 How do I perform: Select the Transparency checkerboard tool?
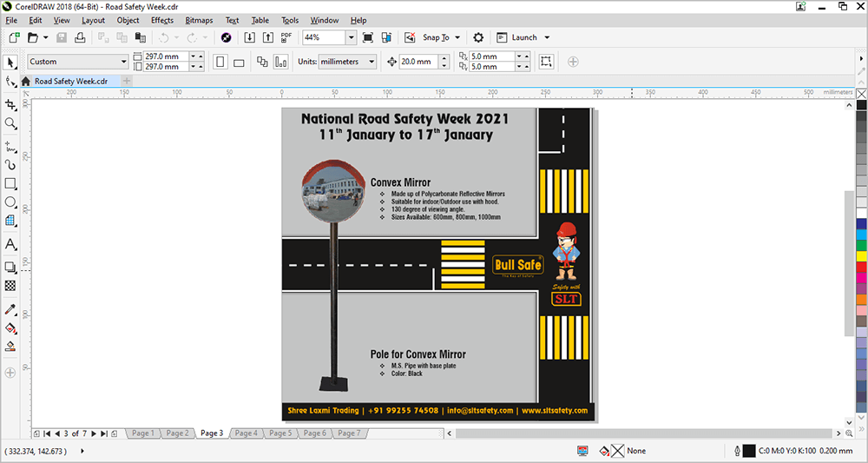point(10,286)
